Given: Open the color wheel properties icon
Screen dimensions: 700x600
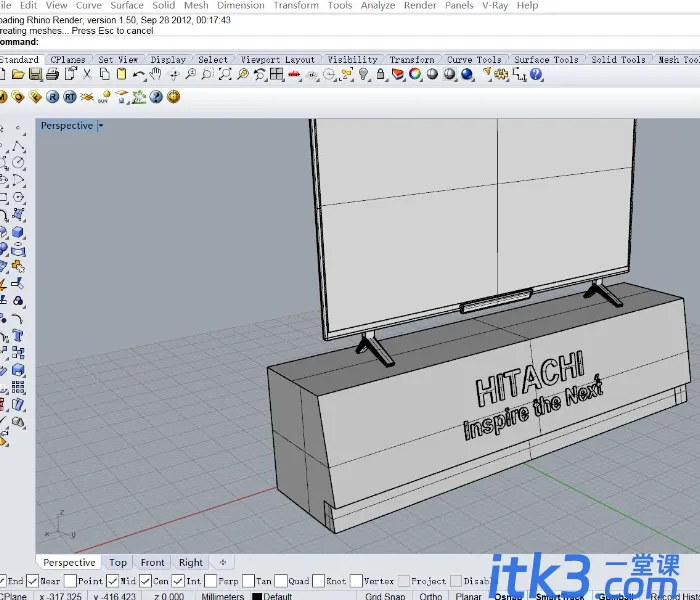Looking at the screenshot, I should click(415, 75).
